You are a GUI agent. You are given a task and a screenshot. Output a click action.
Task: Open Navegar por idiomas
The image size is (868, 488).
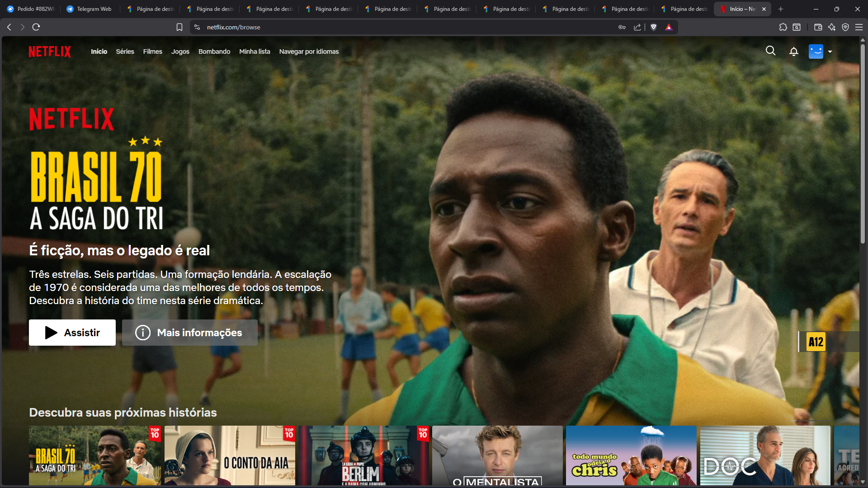[x=309, y=52]
